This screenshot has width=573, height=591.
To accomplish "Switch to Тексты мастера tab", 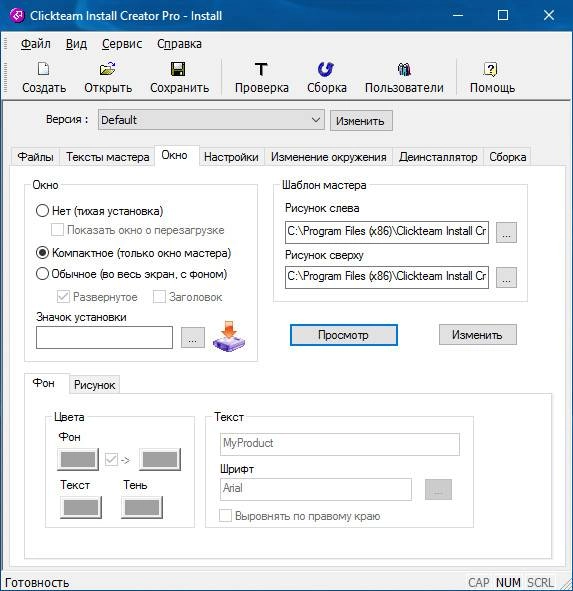I will point(107,157).
